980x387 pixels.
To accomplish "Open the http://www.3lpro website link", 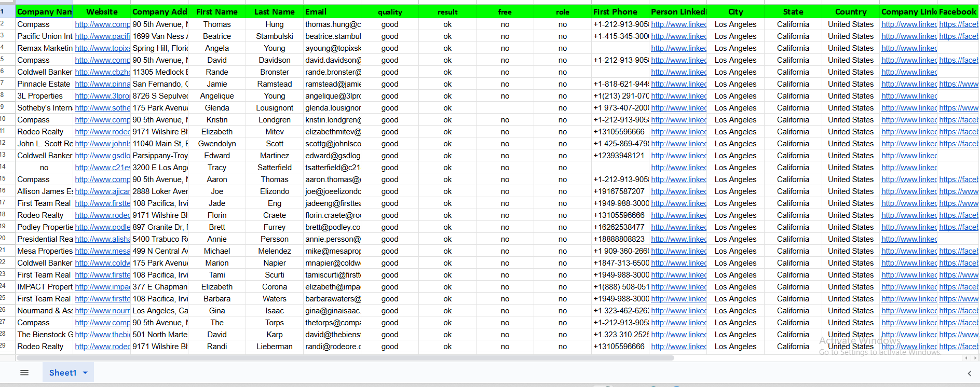I will [102, 96].
